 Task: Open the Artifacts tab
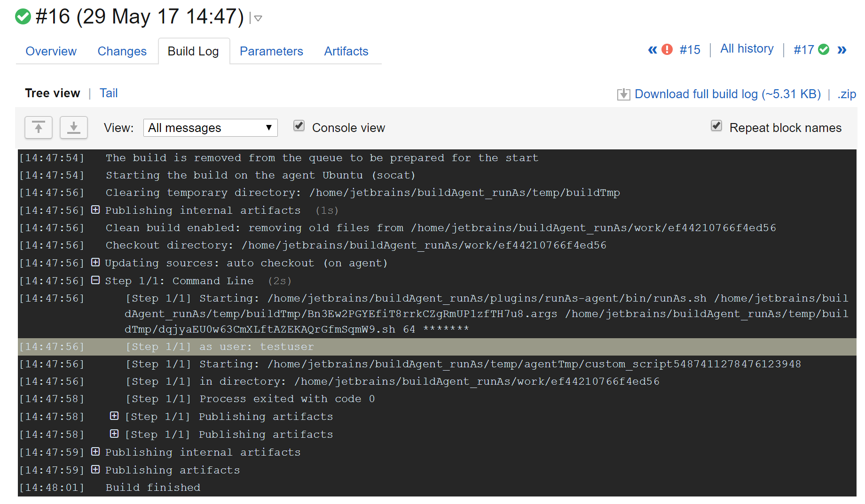346,51
